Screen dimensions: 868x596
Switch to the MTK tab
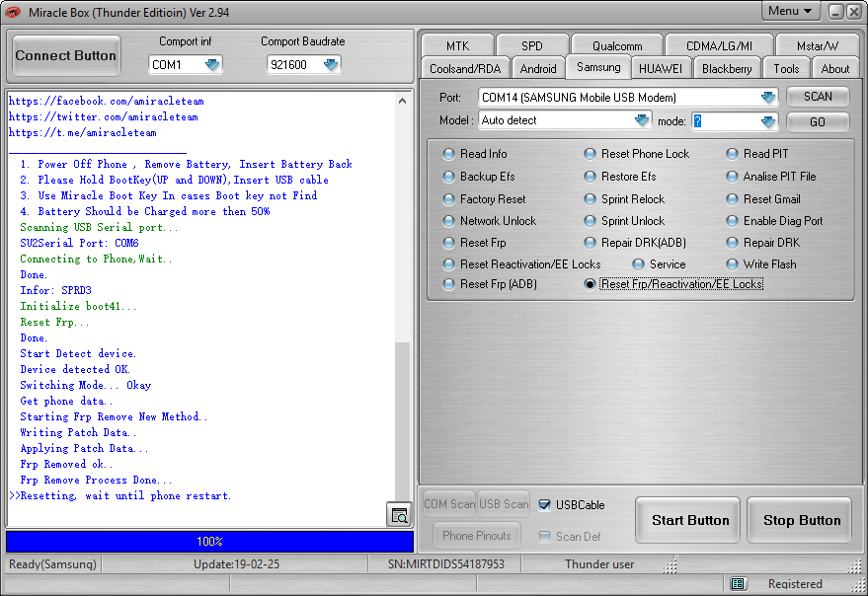click(457, 45)
